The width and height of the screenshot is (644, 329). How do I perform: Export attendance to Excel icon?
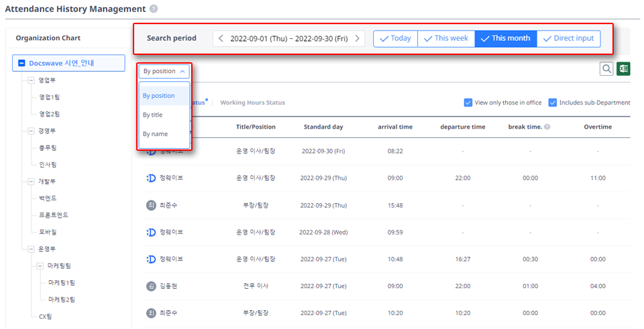pyautogui.click(x=623, y=69)
